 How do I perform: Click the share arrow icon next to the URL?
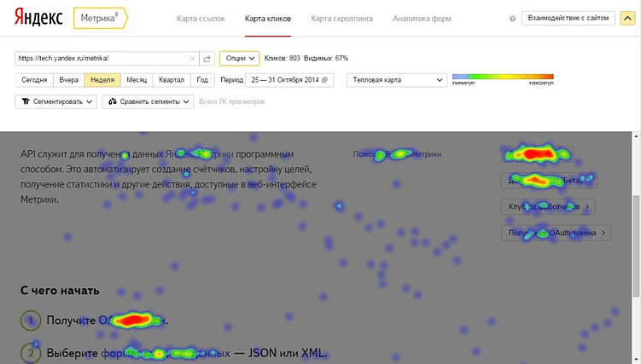207,58
